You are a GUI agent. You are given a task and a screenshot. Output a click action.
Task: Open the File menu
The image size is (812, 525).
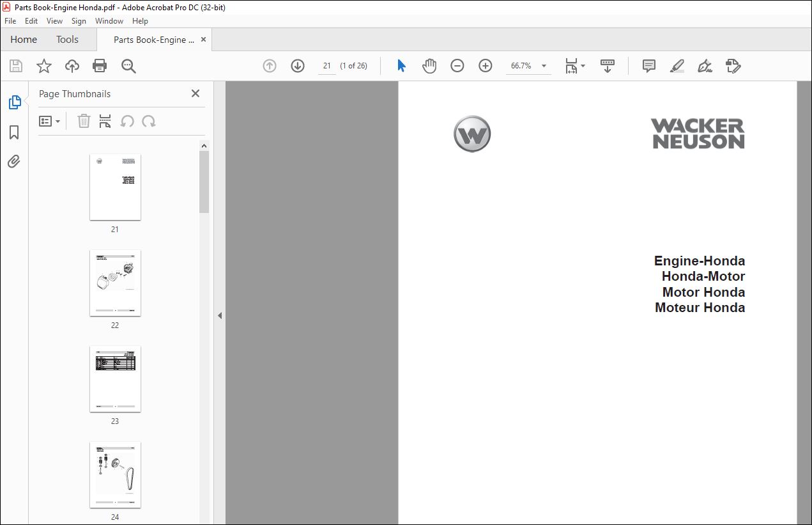10,21
